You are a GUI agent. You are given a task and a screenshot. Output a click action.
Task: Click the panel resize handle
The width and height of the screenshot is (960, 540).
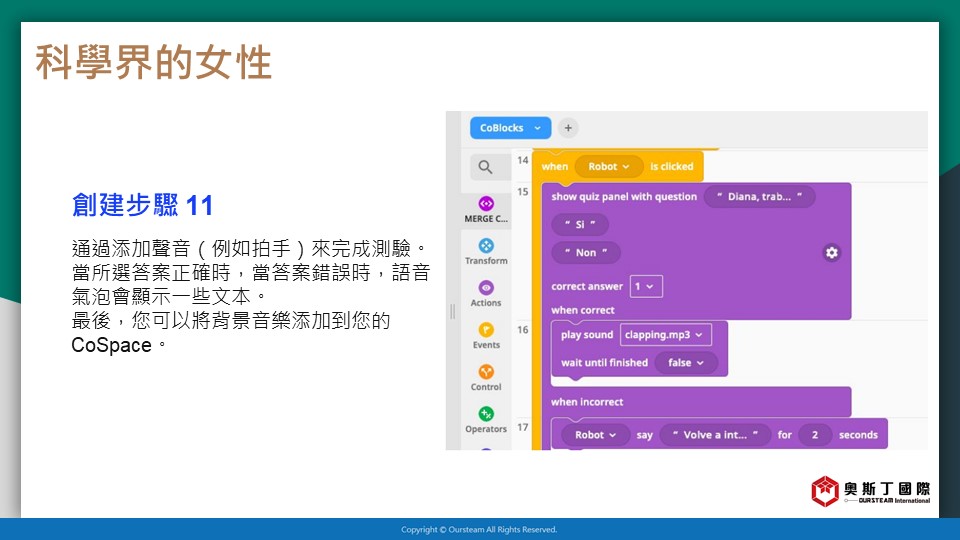point(452,311)
